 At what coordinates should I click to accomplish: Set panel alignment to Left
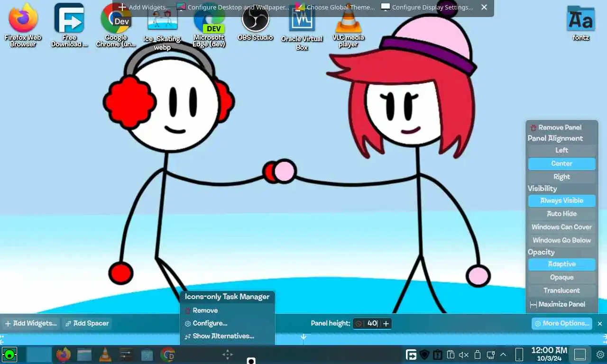coord(561,150)
